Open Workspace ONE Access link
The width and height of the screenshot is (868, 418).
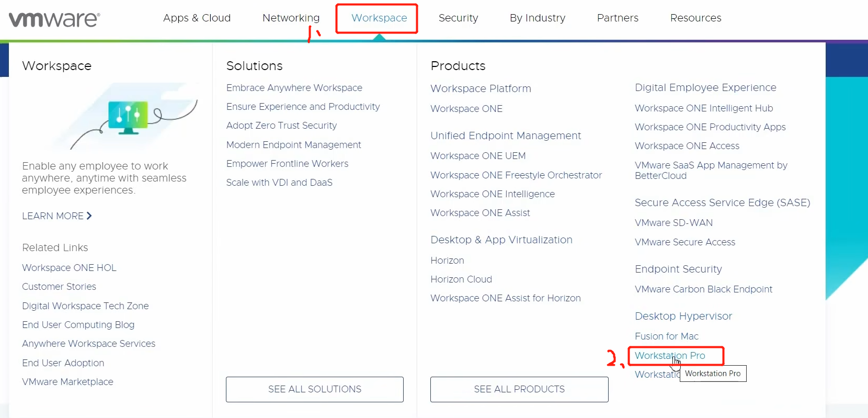click(687, 146)
